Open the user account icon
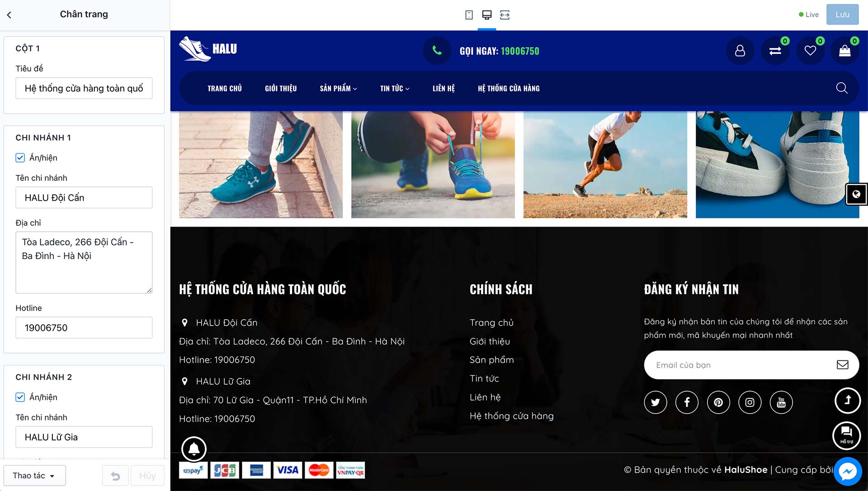Viewport: 868px width, 491px height. [740, 51]
